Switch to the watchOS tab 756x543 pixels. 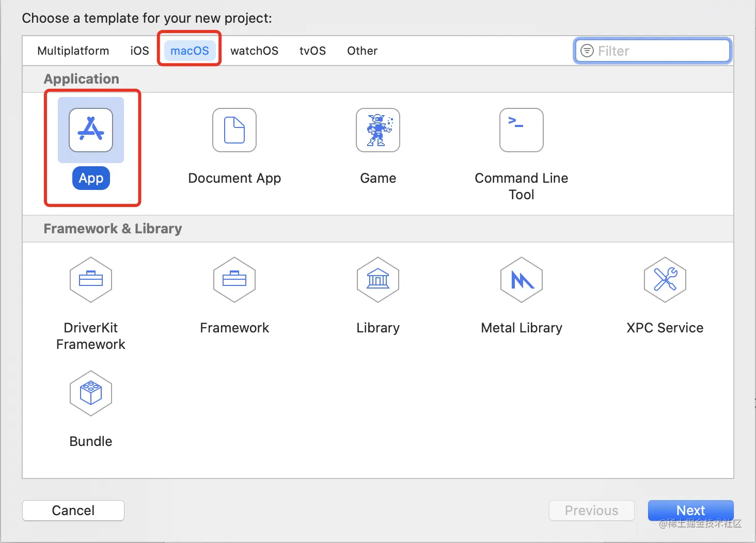(255, 51)
